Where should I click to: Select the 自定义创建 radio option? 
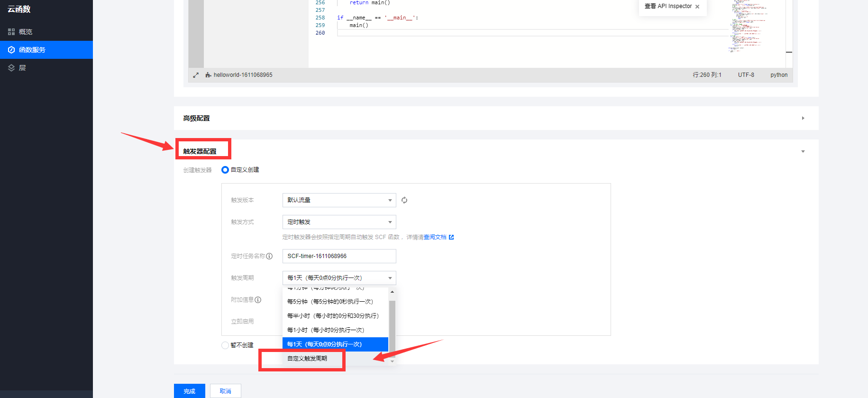tap(225, 170)
